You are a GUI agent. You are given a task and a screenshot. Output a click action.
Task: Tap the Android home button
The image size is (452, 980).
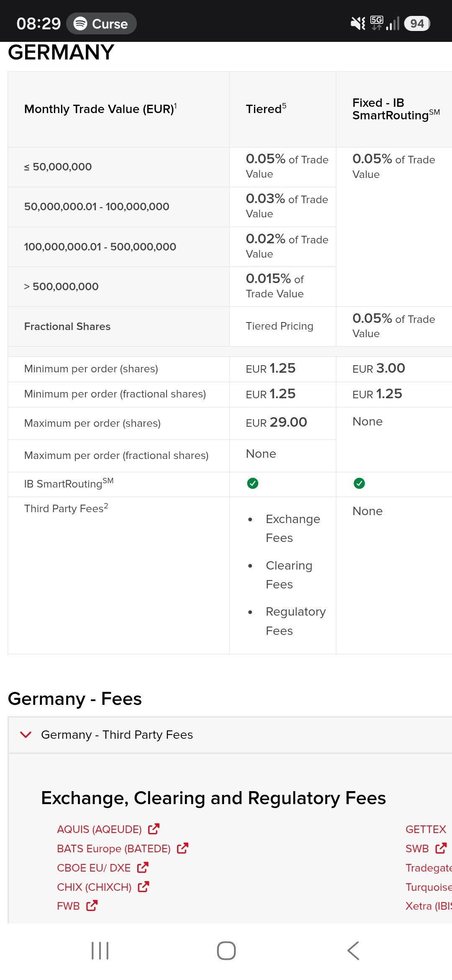226,951
